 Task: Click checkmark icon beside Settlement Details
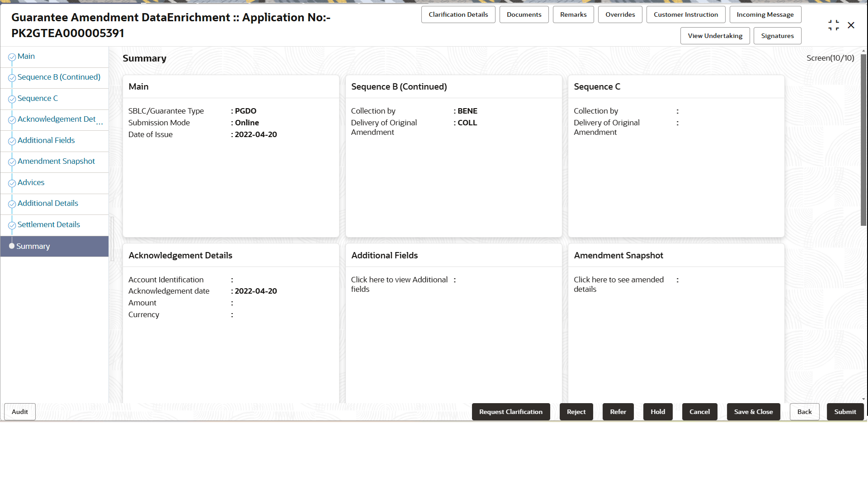tap(12, 225)
